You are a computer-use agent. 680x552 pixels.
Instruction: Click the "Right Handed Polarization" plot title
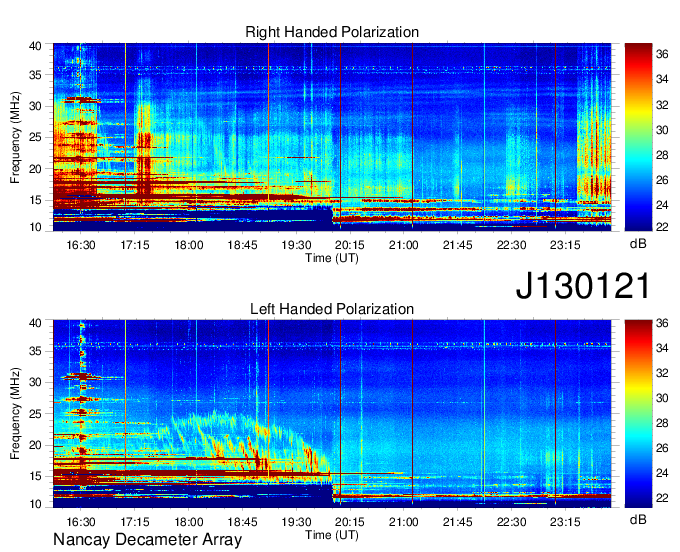(332, 32)
